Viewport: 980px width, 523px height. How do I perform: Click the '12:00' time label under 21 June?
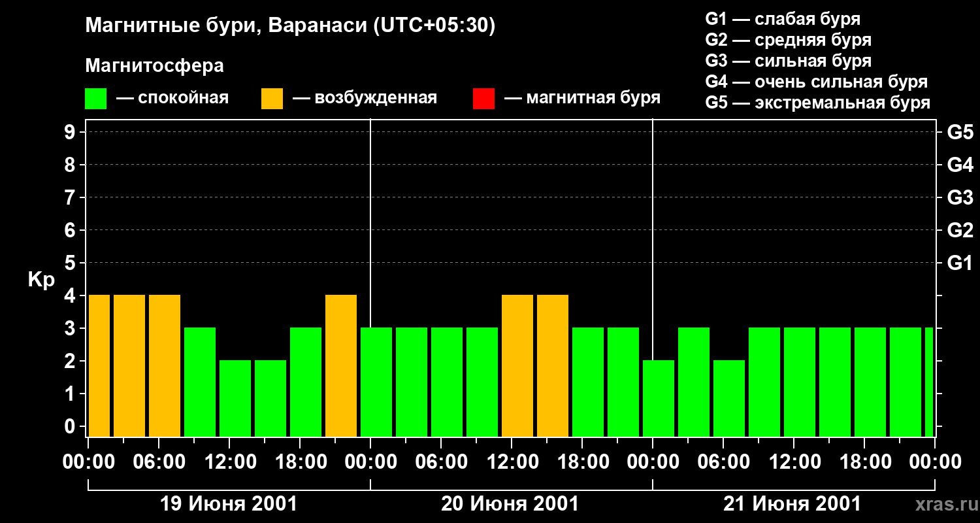click(x=794, y=462)
